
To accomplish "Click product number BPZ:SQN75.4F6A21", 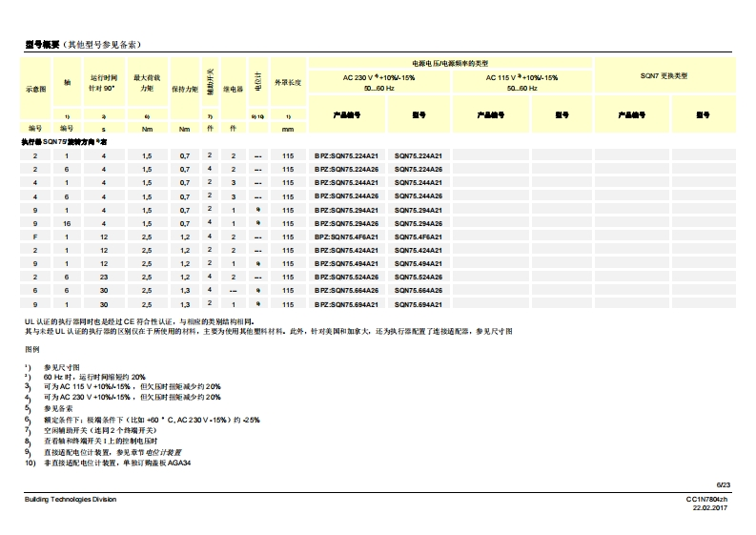I will pos(345,236).
